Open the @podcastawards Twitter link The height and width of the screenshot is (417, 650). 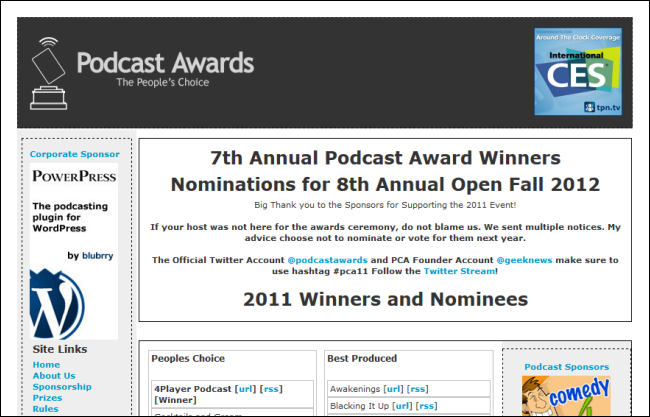pos(327,260)
